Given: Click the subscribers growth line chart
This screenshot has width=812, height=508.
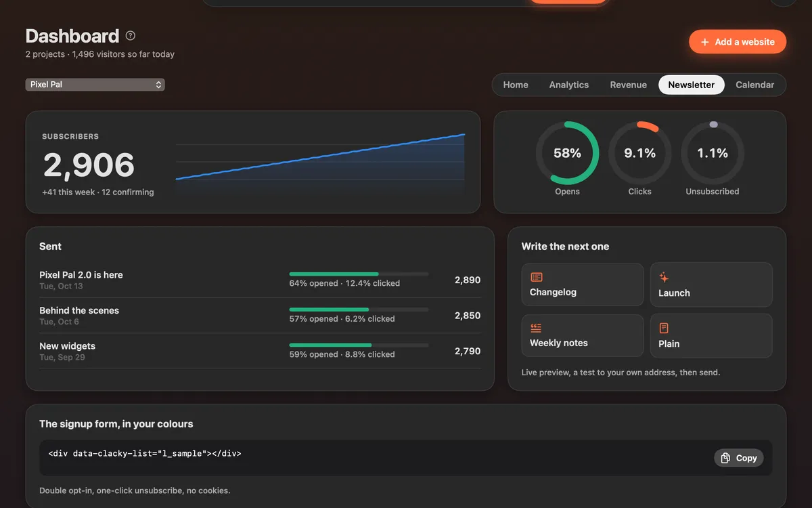Looking at the screenshot, I should tap(320, 163).
